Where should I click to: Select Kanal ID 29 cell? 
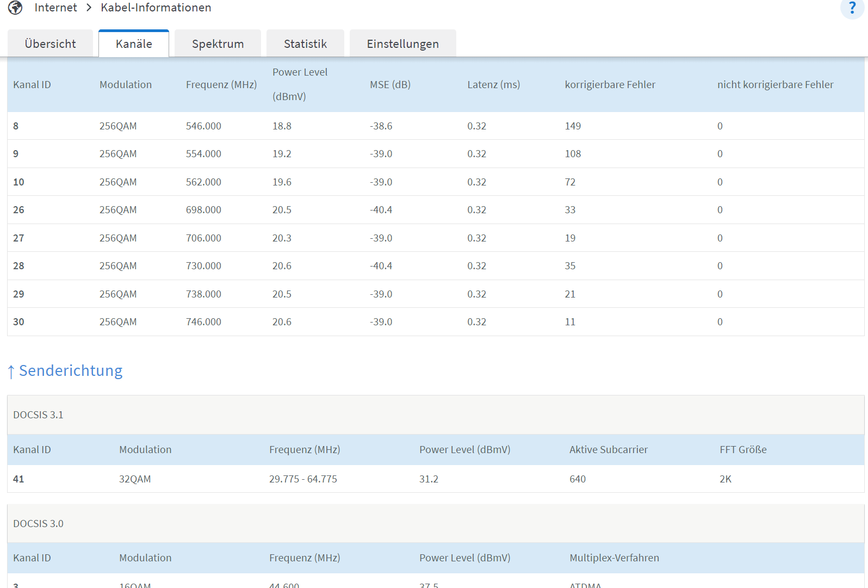coord(18,294)
